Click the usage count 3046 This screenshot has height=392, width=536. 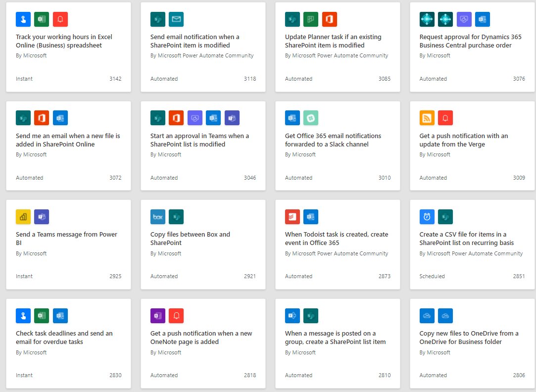pyautogui.click(x=250, y=178)
